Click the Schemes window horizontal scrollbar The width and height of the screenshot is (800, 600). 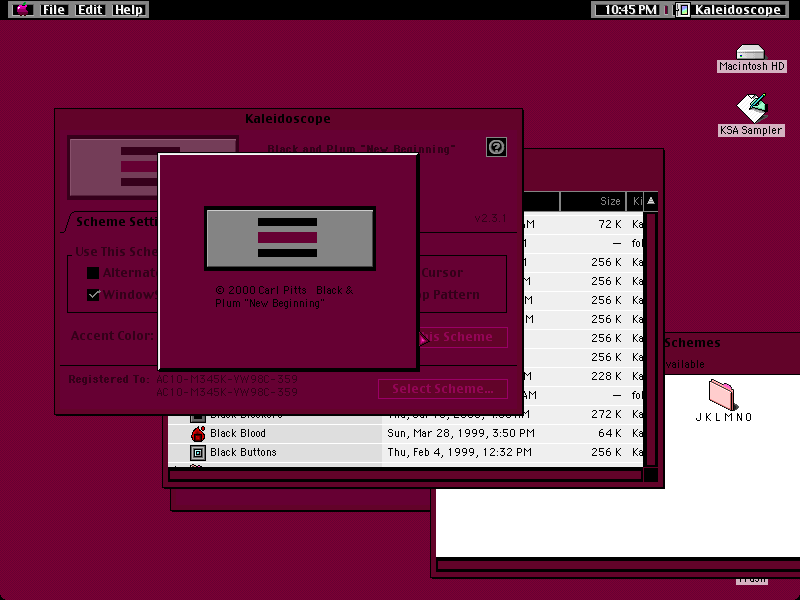pyautogui.click(x=618, y=565)
